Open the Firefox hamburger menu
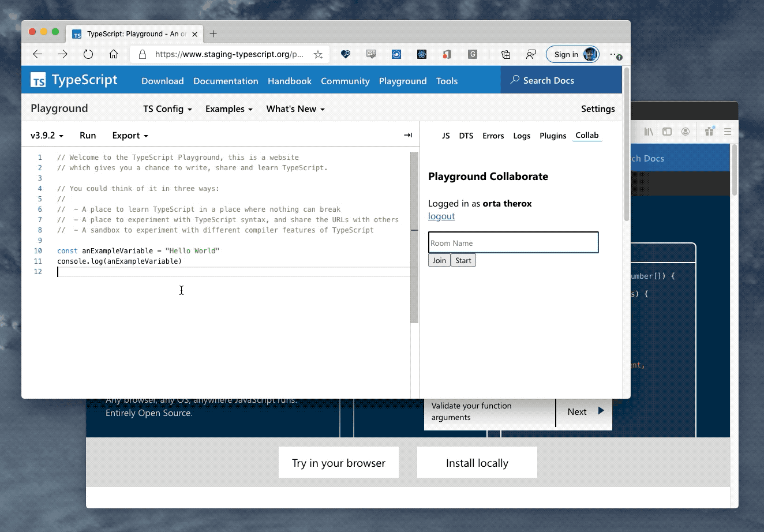 click(x=728, y=132)
